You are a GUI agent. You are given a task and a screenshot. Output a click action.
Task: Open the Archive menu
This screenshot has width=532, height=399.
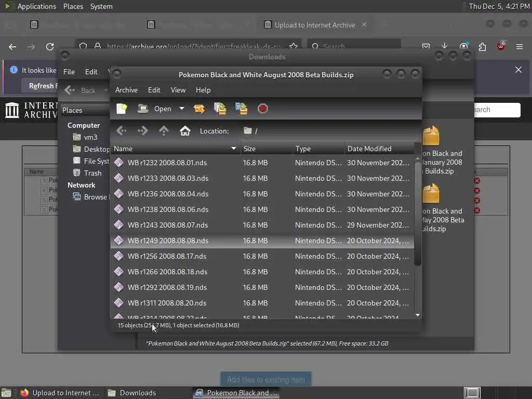pos(126,90)
